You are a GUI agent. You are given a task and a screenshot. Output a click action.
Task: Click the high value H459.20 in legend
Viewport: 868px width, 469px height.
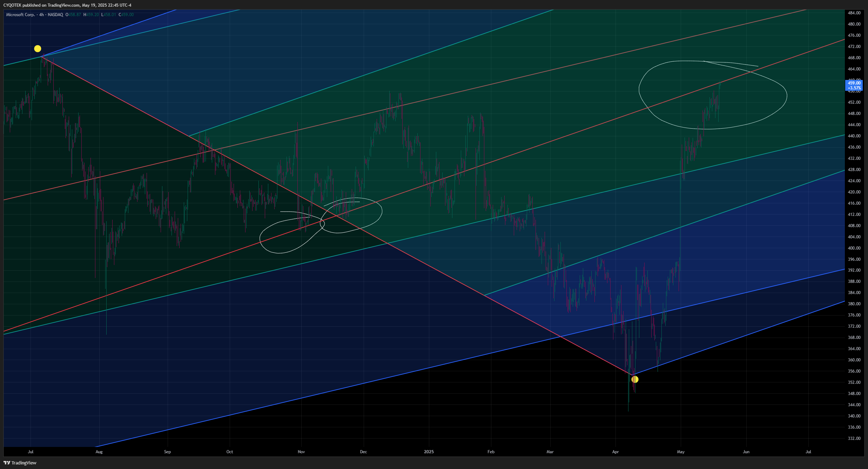pos(91,15)
